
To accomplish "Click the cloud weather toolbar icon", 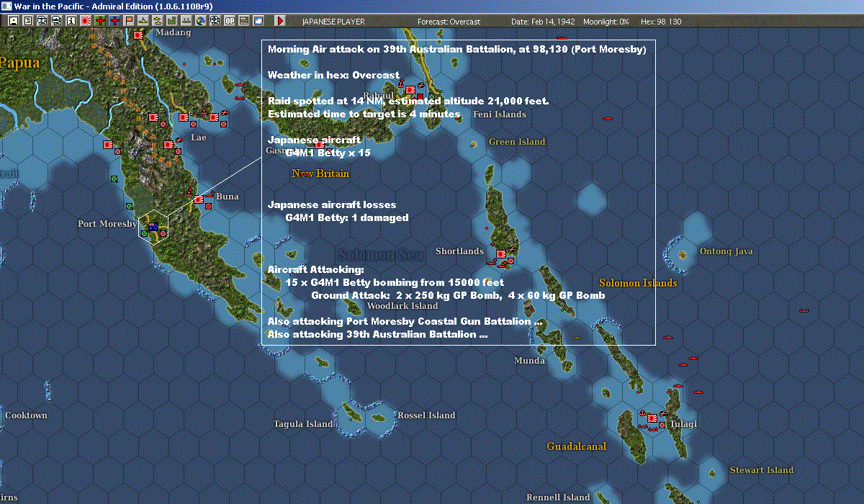I will pyautogui.click(x=258, y=21).
